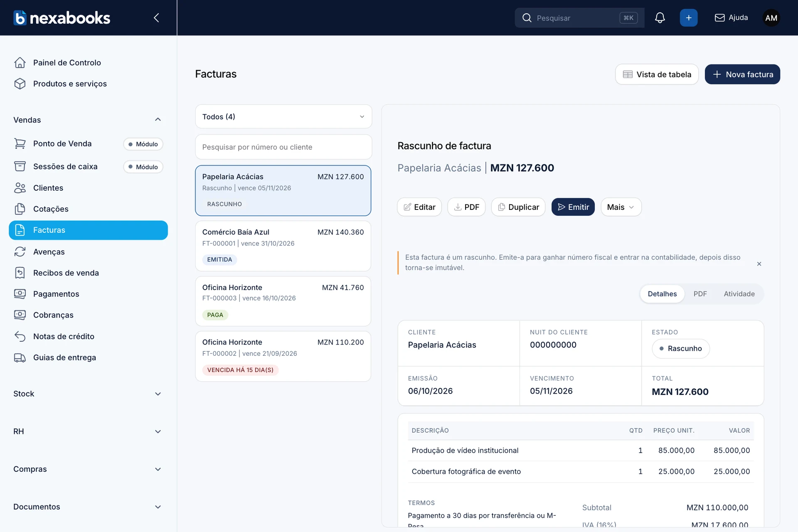The image size is (798, 532).
Task: Select overdue invoice FT-000002
Action: (283, 356)
